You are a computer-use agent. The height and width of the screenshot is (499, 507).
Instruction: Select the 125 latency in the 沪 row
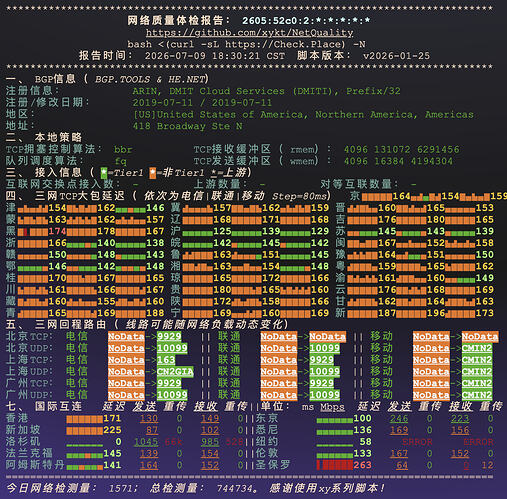point(222,231)
